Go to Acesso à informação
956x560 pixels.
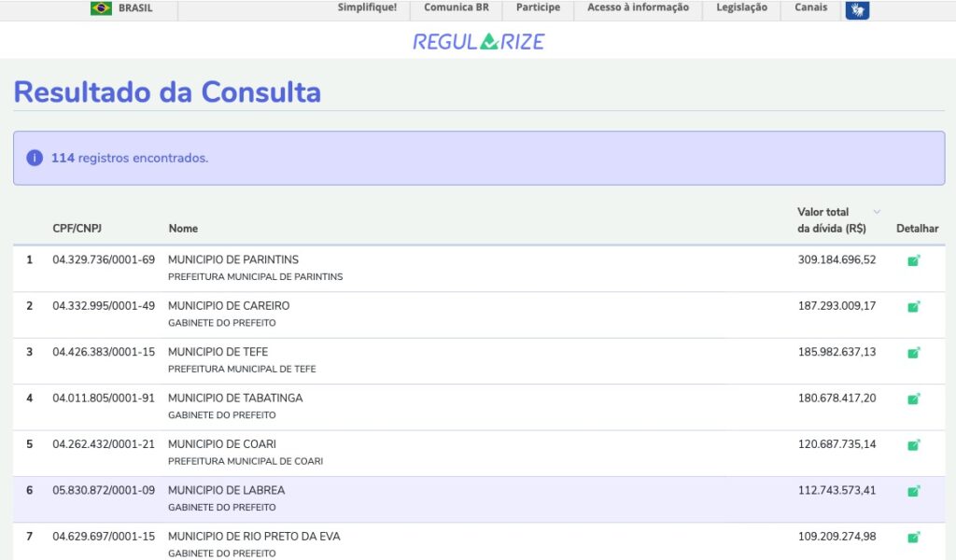pos(638,7)
